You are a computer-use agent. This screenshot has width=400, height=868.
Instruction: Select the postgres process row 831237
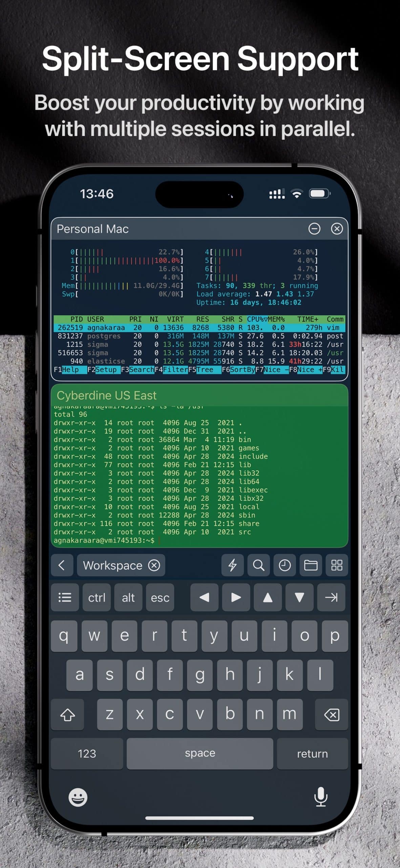pos(199,336)
